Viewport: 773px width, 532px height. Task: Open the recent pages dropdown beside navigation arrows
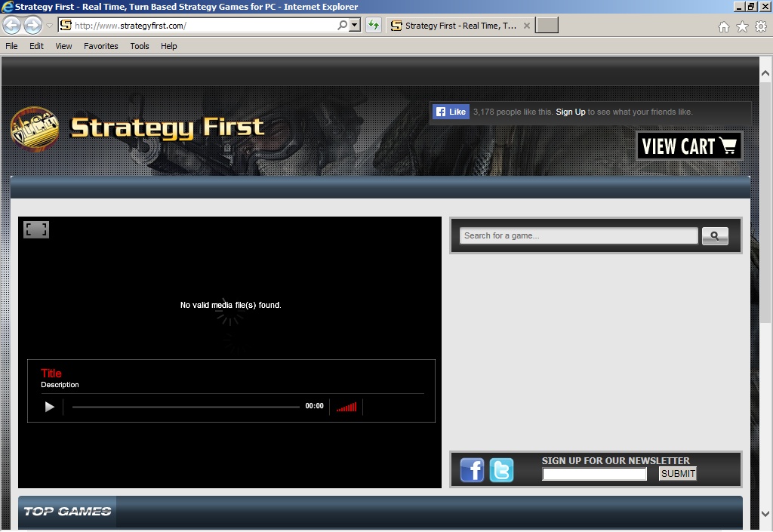coord(49,26)
